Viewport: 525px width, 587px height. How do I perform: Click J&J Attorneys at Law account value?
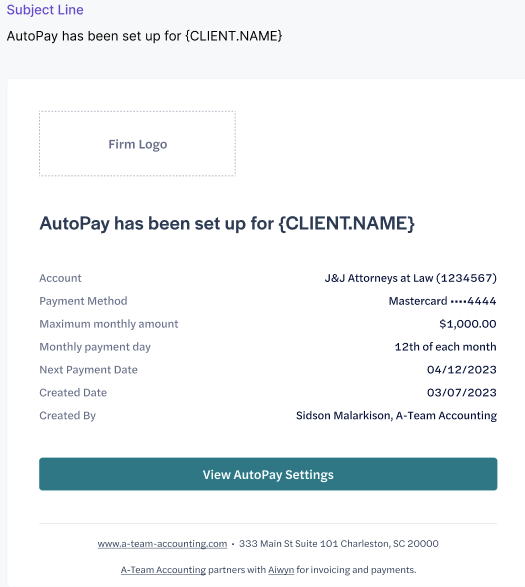pyautogui.click(x=410, y=278)
